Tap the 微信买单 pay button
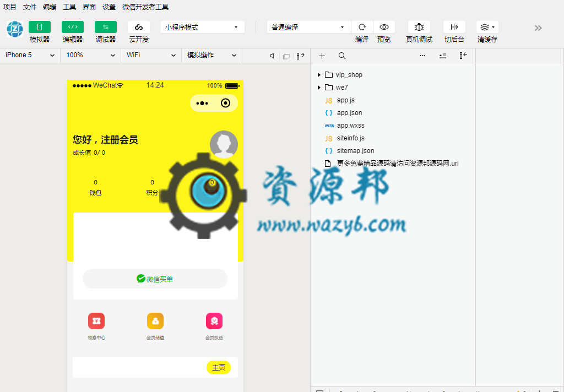Screen dimensions: 564x392 point(155,279)
